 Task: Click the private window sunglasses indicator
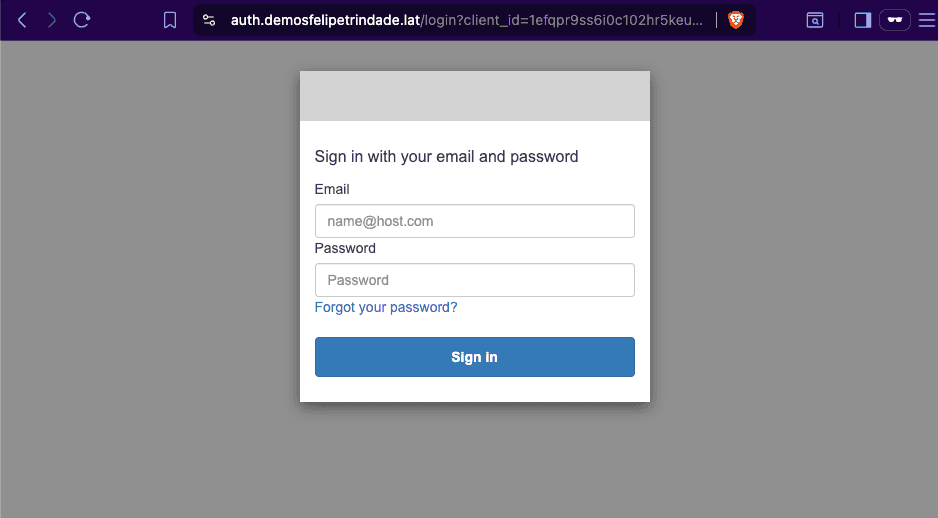(894, 20)
